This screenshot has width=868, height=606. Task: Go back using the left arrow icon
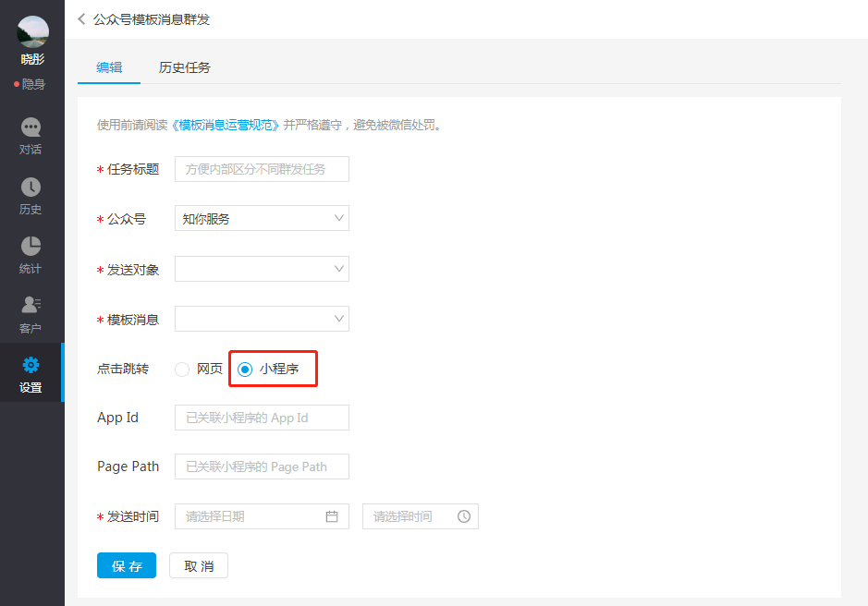pos(82,19)
